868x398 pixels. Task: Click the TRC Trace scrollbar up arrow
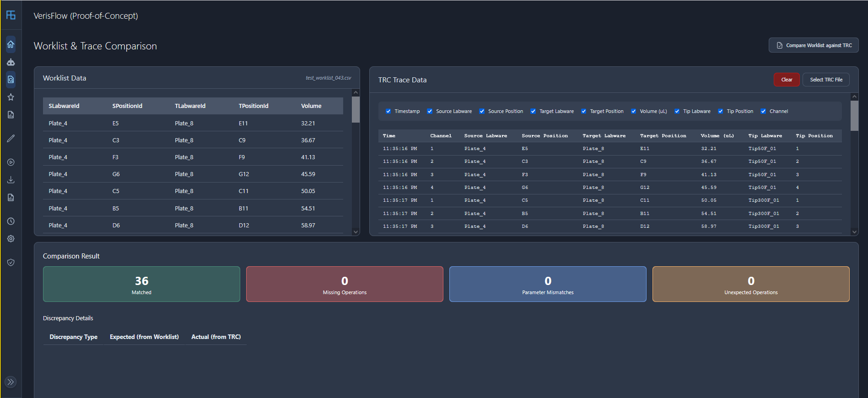coord(854,97)
